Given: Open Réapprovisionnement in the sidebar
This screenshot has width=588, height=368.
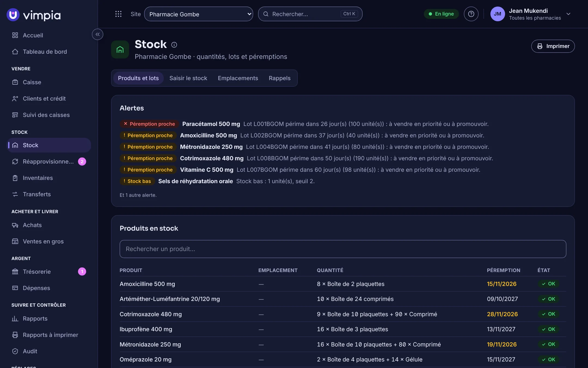Looking at the screenshot, I should [x=49, y=161].
